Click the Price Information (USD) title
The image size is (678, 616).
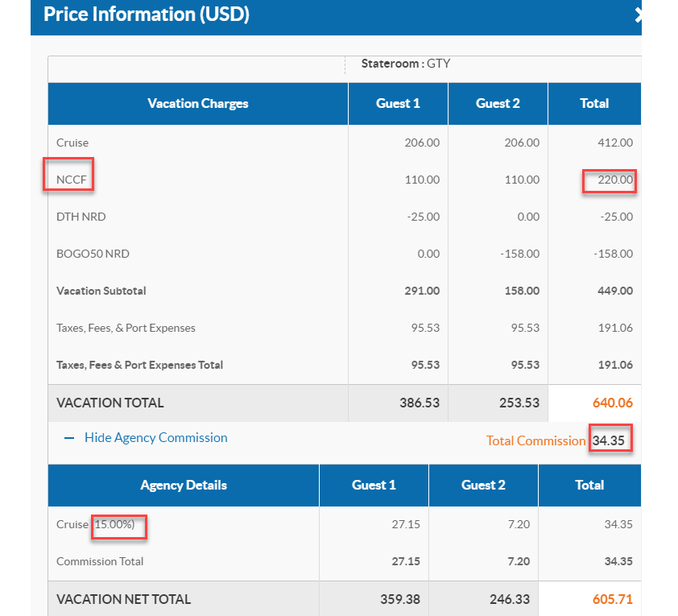(x=146, y=14)
